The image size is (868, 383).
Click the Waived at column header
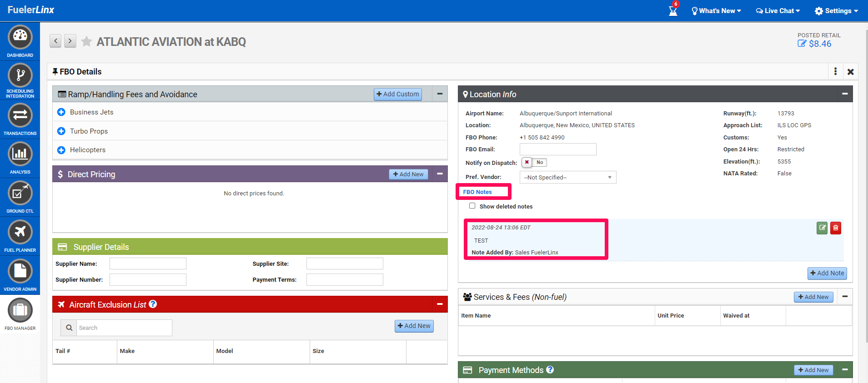click(x=736, y=315)
